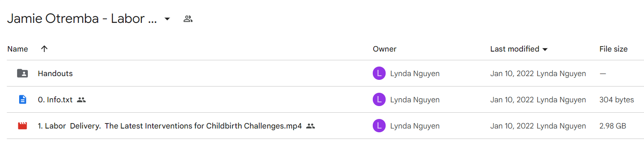644x151 pixels.
Task: Open the Last modified sort dropdown
Action: pyautogui.click(x=545, y=50)
